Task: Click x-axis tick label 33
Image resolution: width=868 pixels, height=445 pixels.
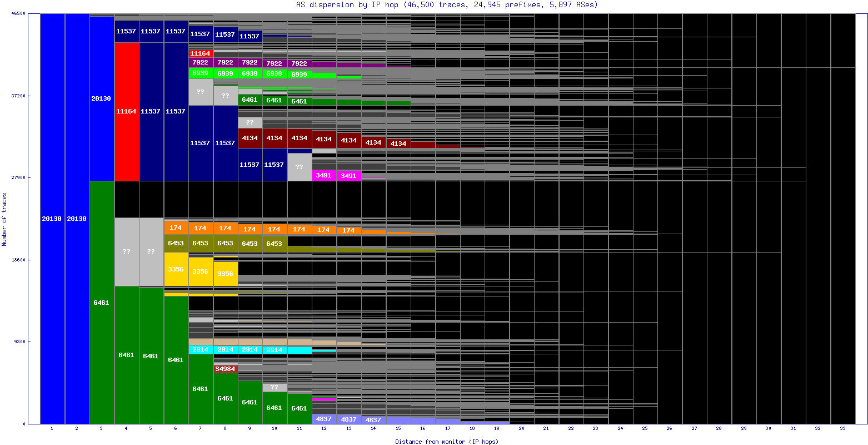Action: [842, 429]
